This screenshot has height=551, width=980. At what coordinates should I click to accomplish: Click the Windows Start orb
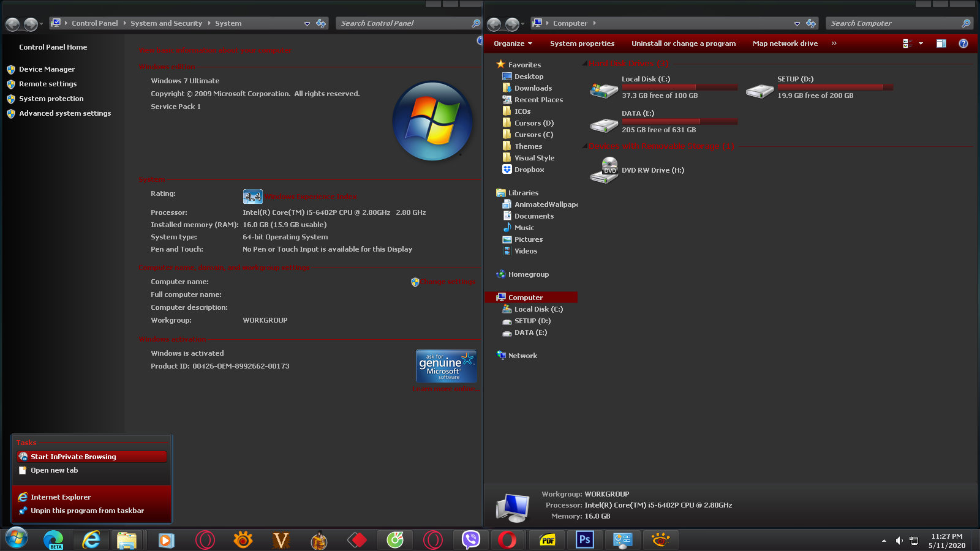click(17, 539)
